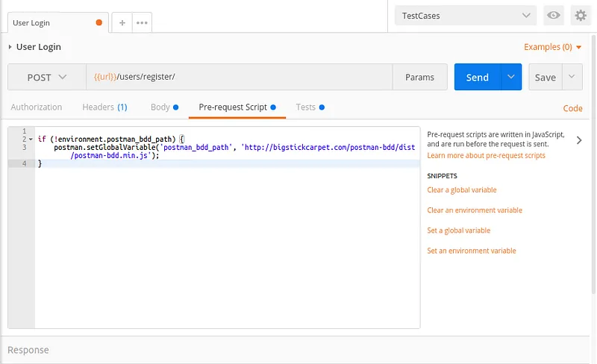This screenshot has height=364, width=597.
Task: Open a new request tab with plus icon
Action: (122, 23)
